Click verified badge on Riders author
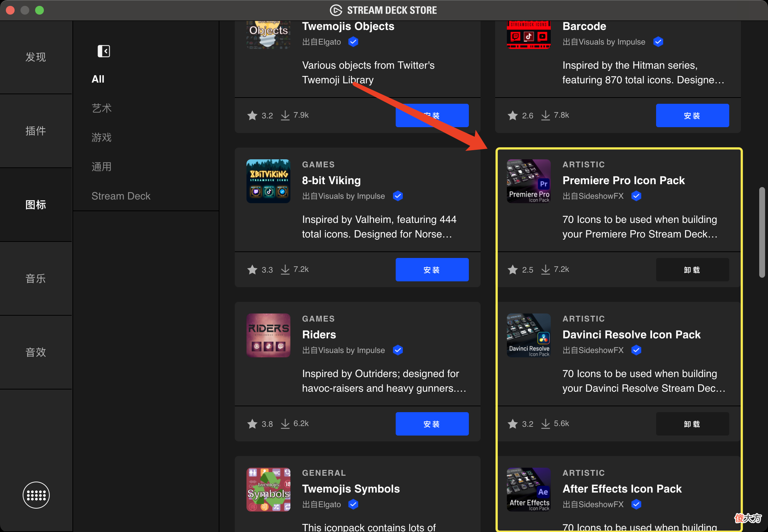Viewport: 768px width, 532px height. (x=398, y=350)
